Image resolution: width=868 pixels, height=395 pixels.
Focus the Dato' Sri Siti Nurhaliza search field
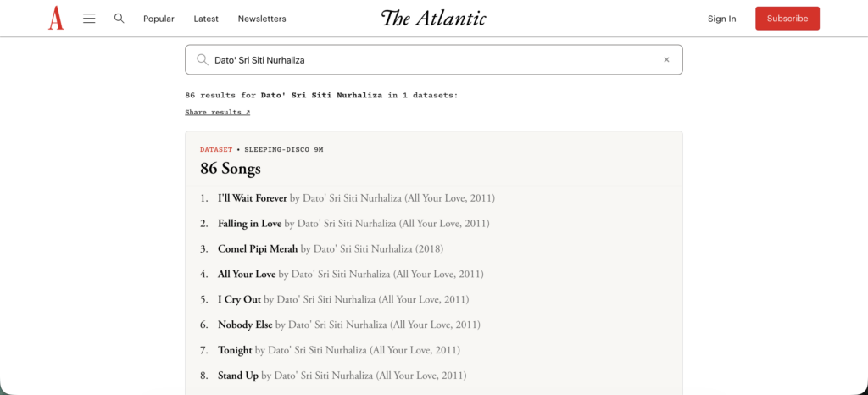coord(433,59)
